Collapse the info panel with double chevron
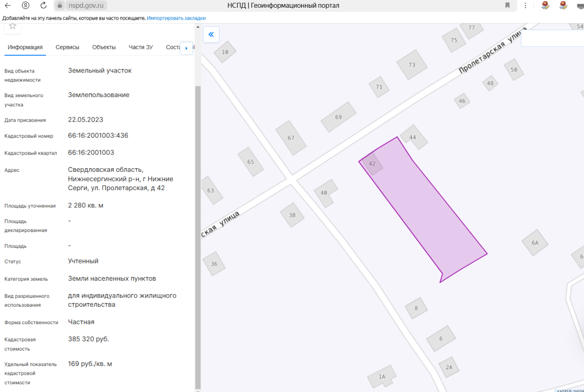The width and height of the screenshot is (584, 392). click(x=211, y=35)
